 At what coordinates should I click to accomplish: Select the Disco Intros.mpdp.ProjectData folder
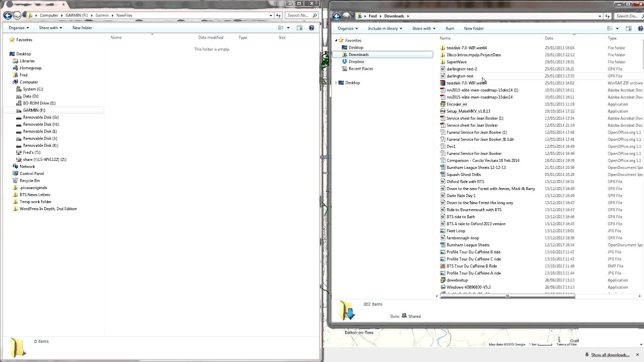(473, 55)
